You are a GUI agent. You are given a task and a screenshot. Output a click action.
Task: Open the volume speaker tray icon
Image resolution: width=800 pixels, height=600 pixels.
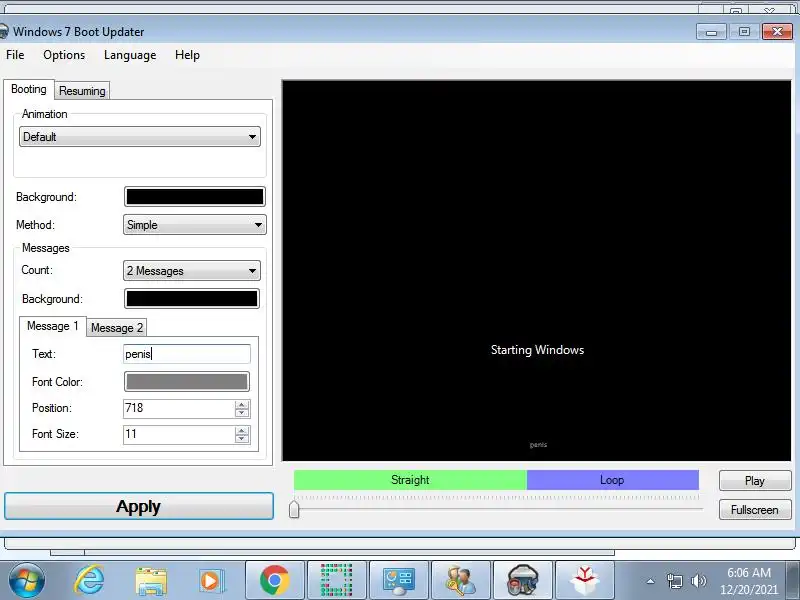click(x=698, y=581)
